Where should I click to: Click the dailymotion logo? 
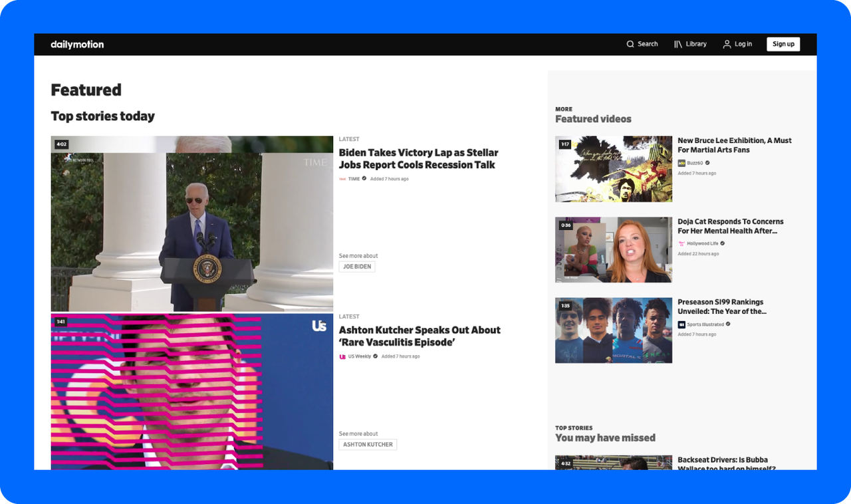pyautogui.click(x=77, y=44)
